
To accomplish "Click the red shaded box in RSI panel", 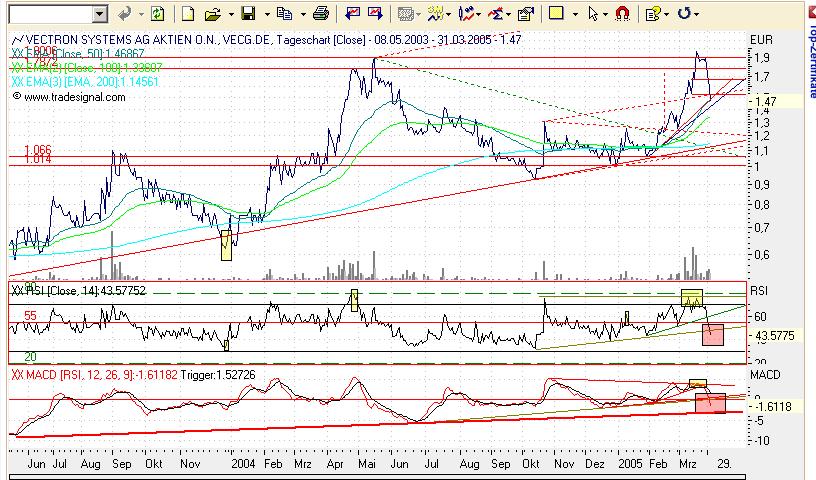I will coord(713,335).
